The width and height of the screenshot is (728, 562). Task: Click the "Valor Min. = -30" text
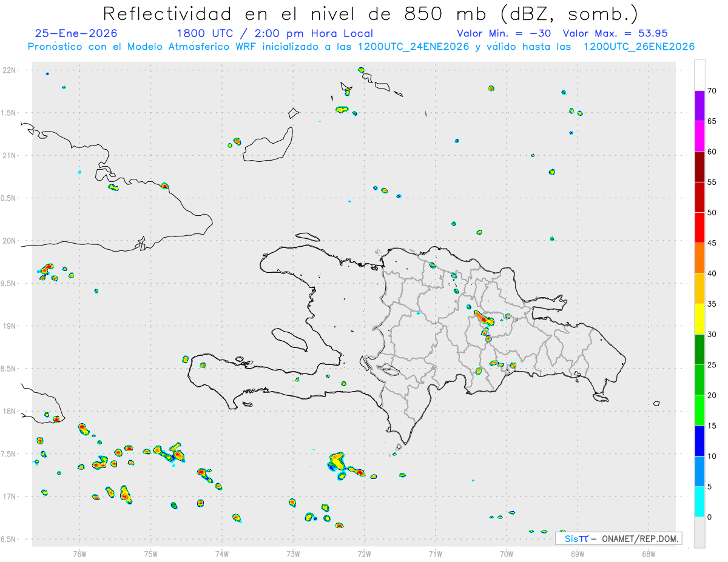click(504, 33)
